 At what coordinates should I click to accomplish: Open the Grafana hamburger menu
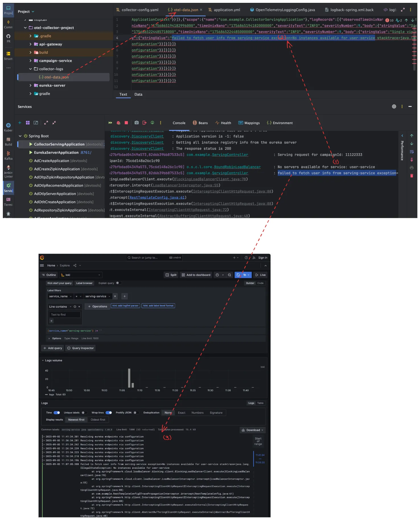[x=42, y=265]
